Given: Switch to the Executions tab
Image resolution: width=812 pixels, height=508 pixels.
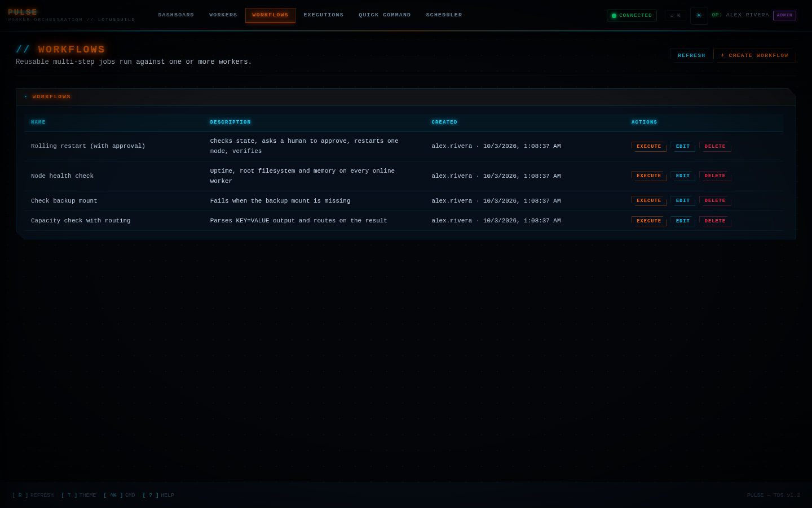Looking at the screenshot, I should pyautogui.click(x=324, y=15).
